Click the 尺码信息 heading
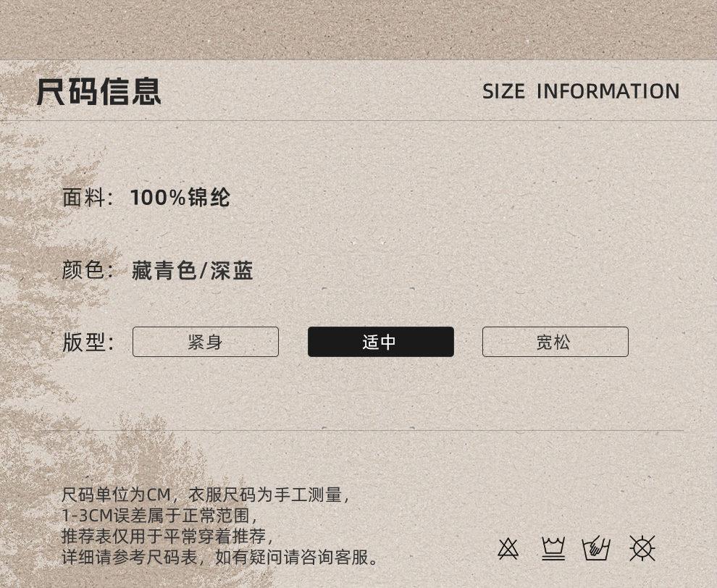The image size is (717, 588). click(x=98, y=91)
